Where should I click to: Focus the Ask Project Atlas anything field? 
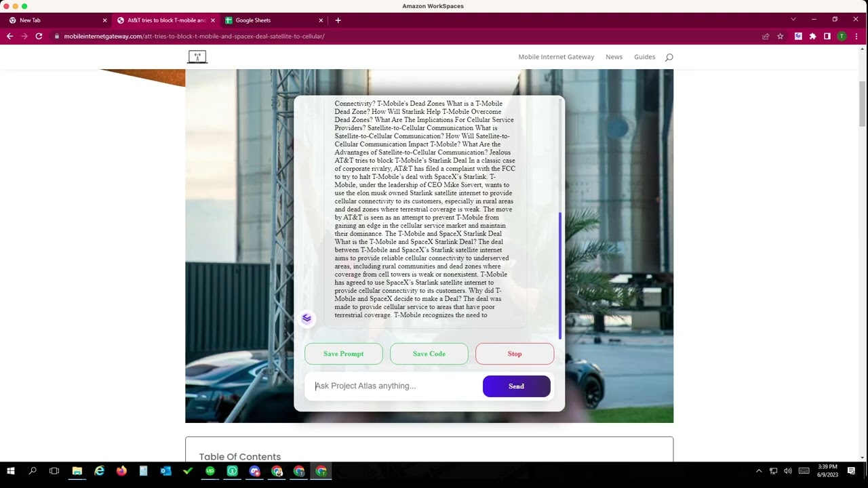[393, 386]
